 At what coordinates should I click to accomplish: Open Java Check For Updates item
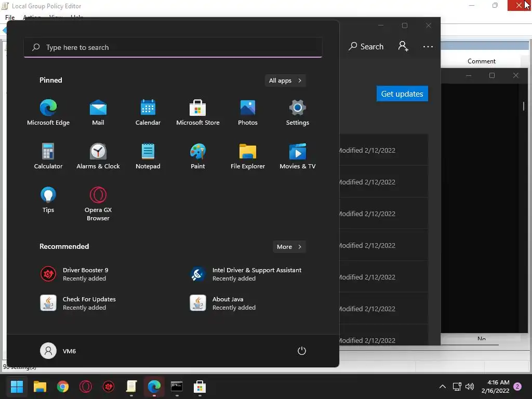tap(78, 303)
